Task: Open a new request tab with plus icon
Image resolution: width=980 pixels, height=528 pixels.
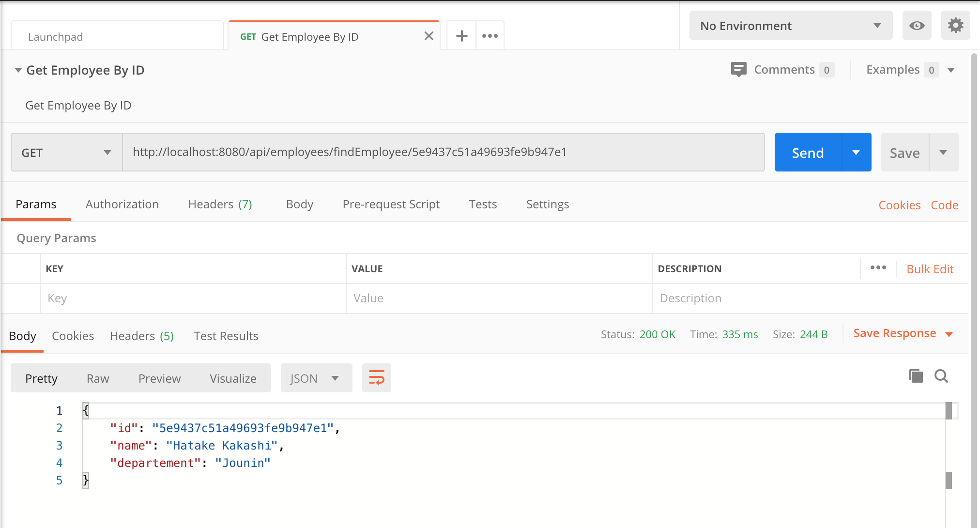Action: 461,36
